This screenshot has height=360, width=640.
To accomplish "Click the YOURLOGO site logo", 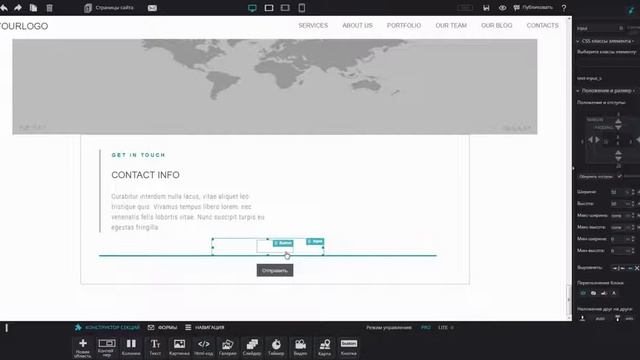I will point(24,26).
